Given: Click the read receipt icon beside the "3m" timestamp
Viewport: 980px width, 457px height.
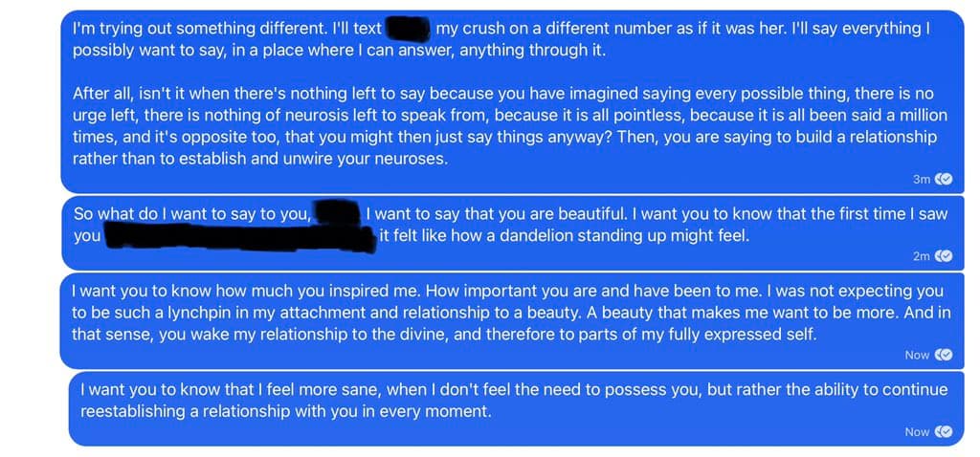Looking at the screenshot, I should (x=944, y=179).
